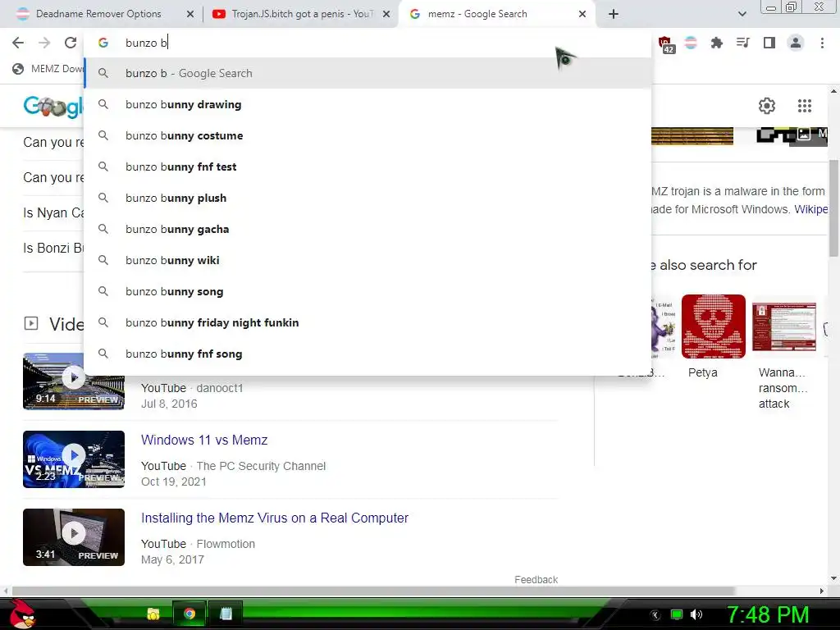This screenshot has width=840, height=630.
Task: Click the 7:48 PM taskbar clock
Action: pyautogui.click(x=767, y=614)
